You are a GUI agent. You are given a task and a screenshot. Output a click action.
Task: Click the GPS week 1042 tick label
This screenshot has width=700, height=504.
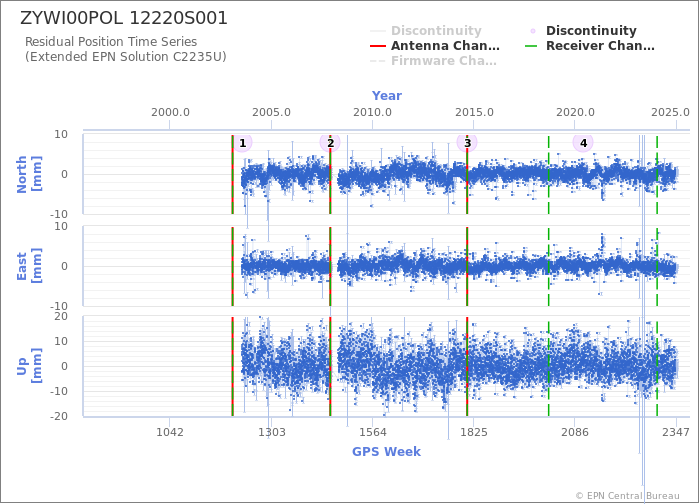pyautogui.click(x=170, y=432)
